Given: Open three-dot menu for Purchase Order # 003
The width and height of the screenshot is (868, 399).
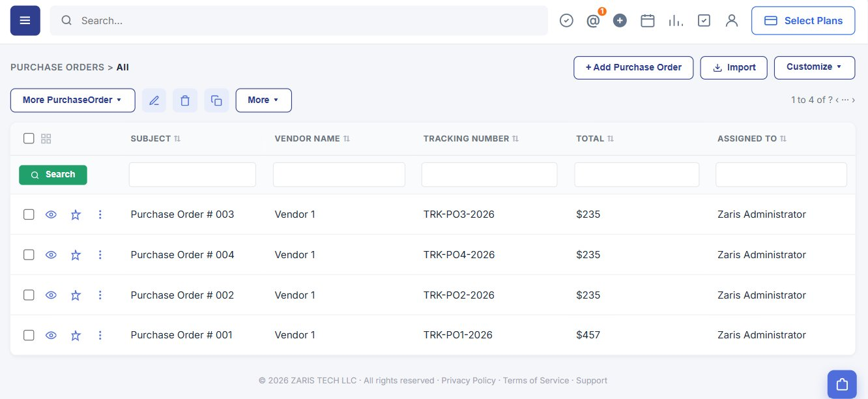Looking at the screenshot, I should tap(100, 214).
